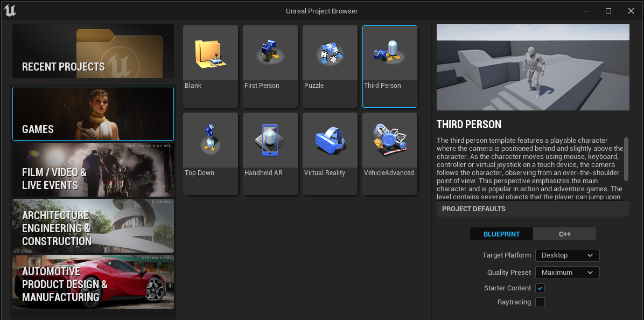Choose the Puzzle template icon

(330, 53)
